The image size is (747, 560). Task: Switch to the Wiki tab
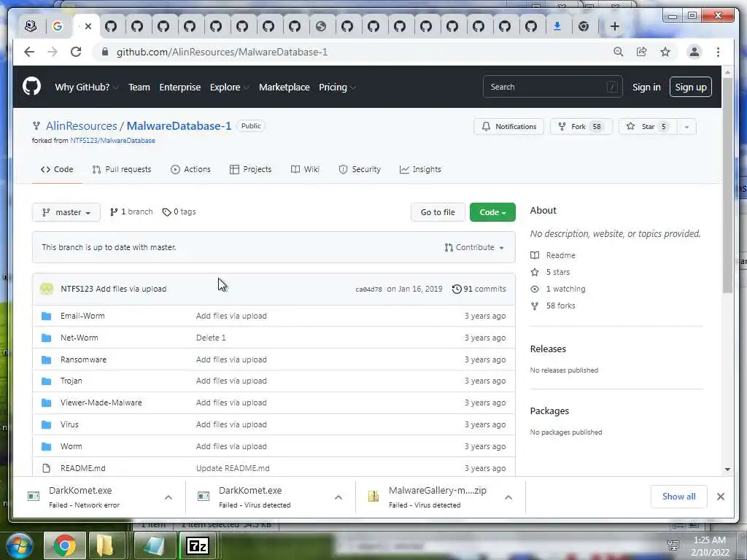306,169
